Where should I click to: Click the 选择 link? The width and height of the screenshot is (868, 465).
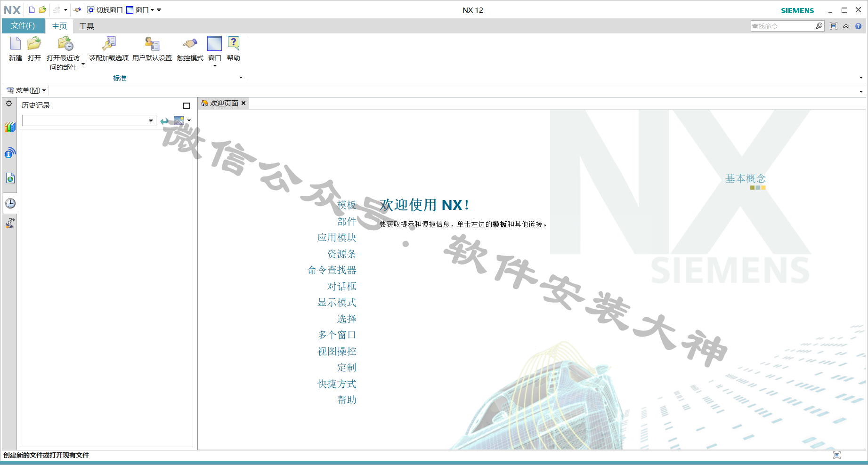coord(347,319)
